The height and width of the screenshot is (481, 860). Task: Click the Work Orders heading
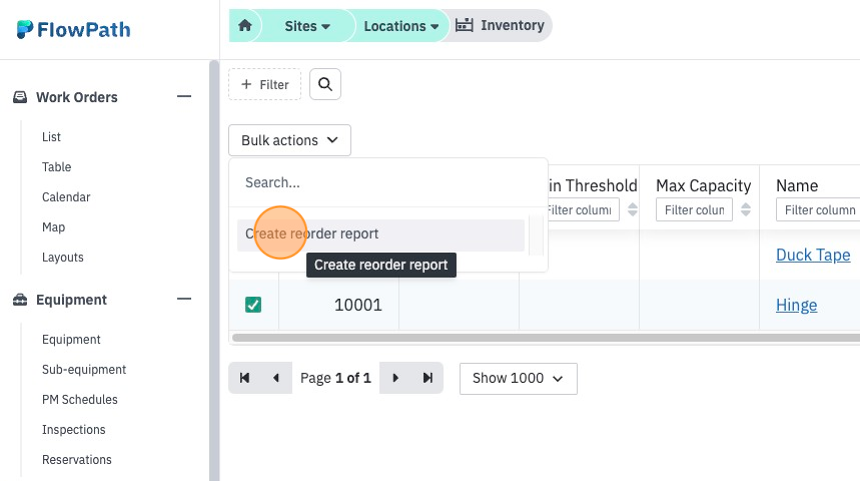point(77,97)
